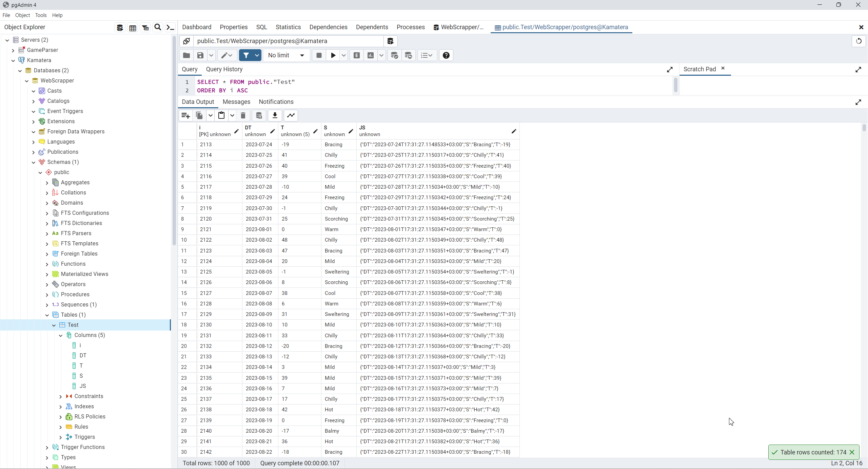This screenshot has height=469, width=868.
Task: Open the PSQL Tool terminal icon
Action: coord(170,27)
